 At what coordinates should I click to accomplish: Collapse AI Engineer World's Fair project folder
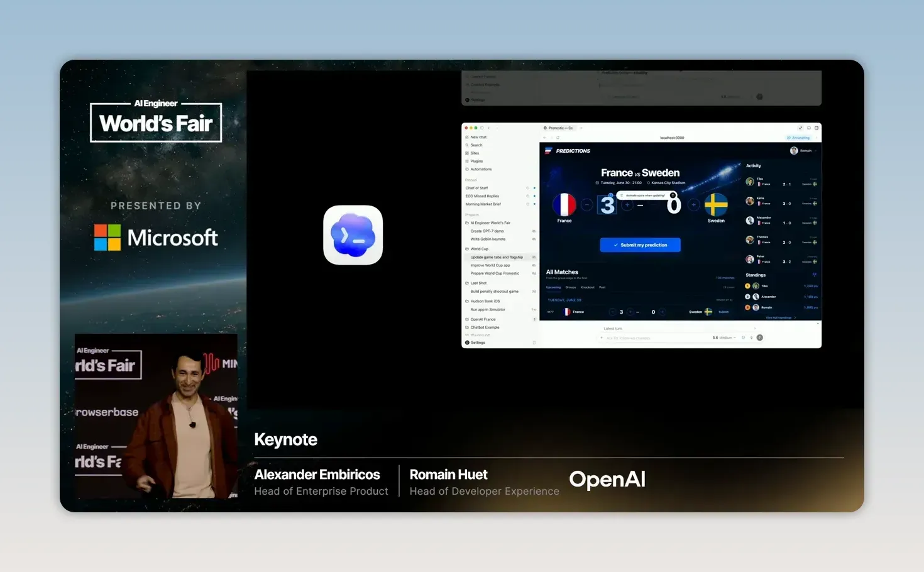(x=488, y=223)
